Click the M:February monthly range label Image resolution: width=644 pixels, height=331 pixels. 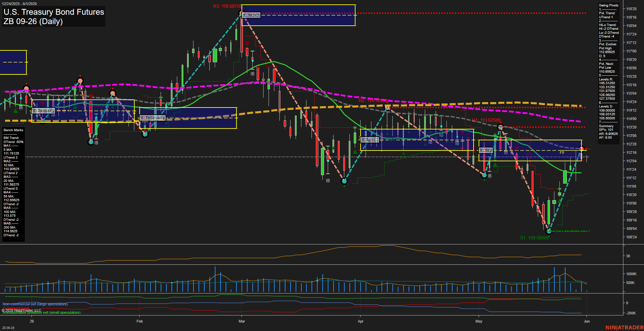[x=153, y=118]
